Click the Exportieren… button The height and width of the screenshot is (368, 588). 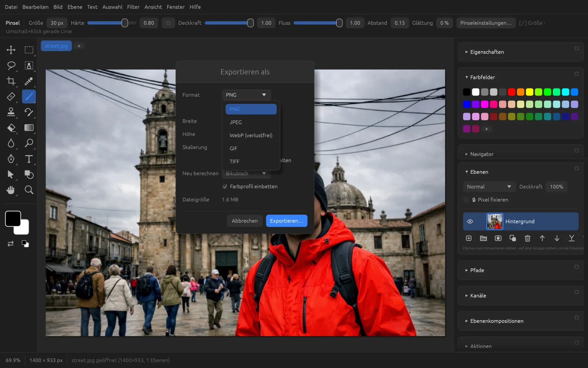pos(287,221)
